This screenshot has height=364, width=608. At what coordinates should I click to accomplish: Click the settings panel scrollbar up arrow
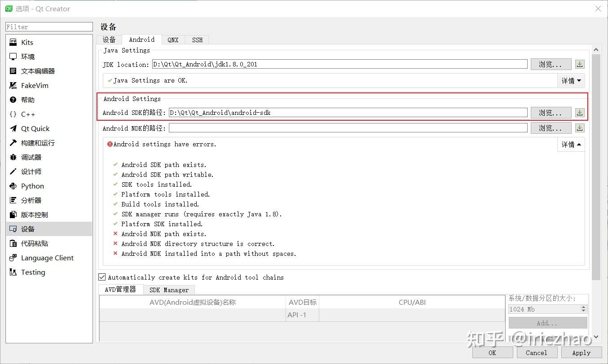point(596,50)
